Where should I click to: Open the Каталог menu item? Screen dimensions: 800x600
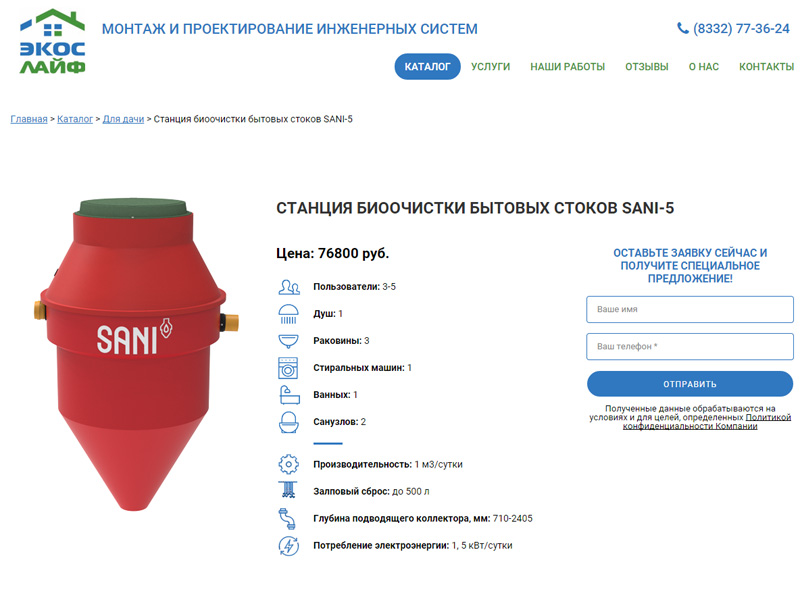point(428,67)
